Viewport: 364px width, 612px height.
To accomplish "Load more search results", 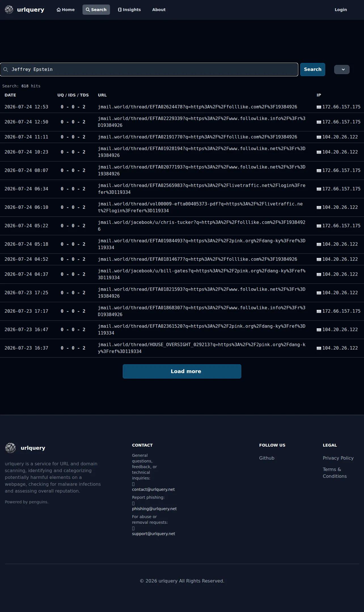I will (182, 371).
